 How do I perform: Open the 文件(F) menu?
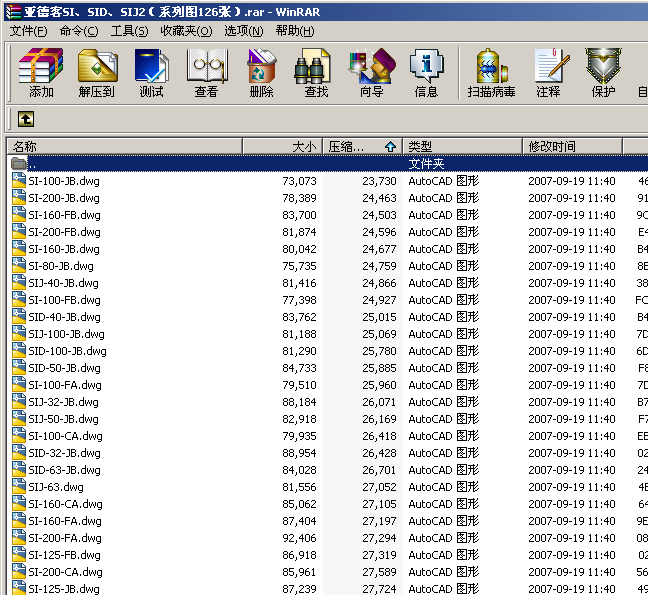28,31
